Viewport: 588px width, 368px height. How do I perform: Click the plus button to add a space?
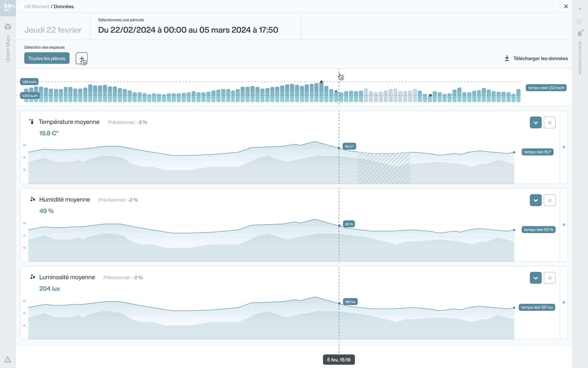point(82,58)
